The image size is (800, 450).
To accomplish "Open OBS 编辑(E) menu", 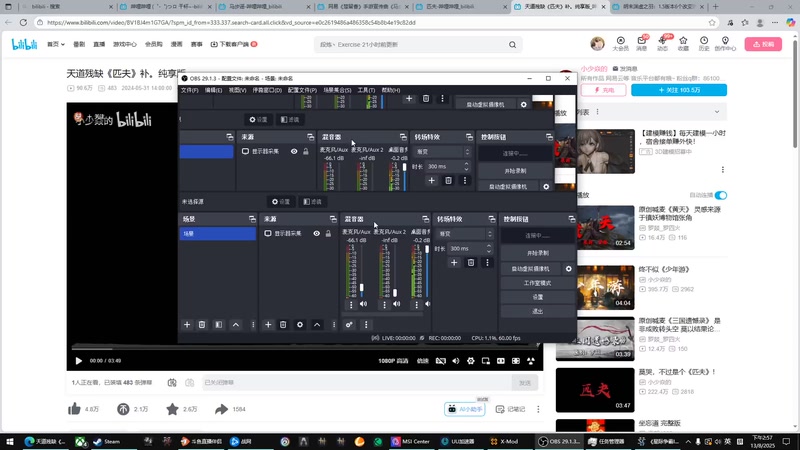I will pyautogui.click(x=213, y=90).
